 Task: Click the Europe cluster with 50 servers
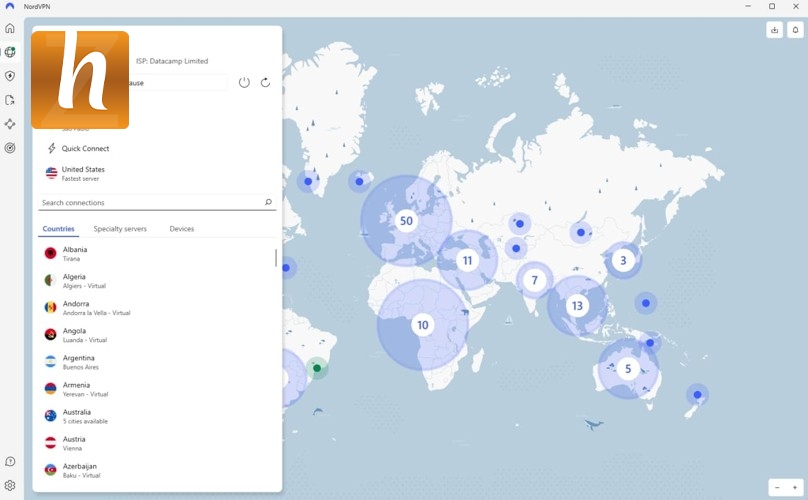click(x=405, y=221)
